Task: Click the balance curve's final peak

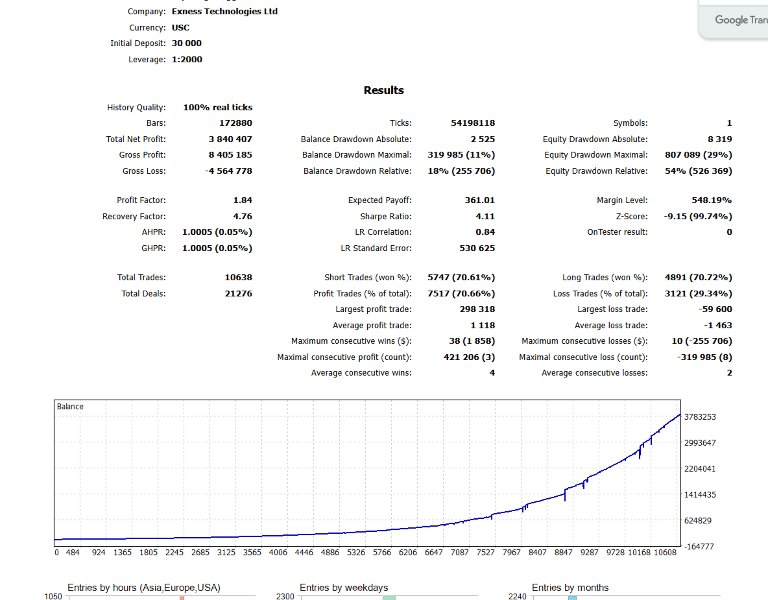Action: (679, 415)
